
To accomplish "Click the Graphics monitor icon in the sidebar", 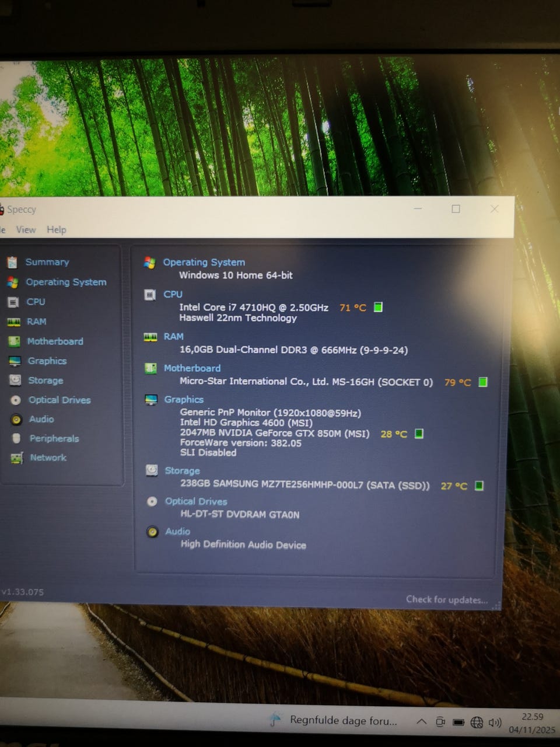I will click(x=15, y=361).
